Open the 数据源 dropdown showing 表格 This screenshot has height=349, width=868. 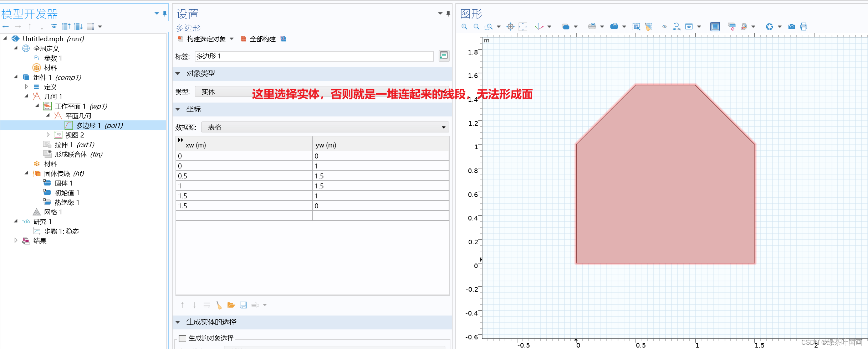(443, 127)
